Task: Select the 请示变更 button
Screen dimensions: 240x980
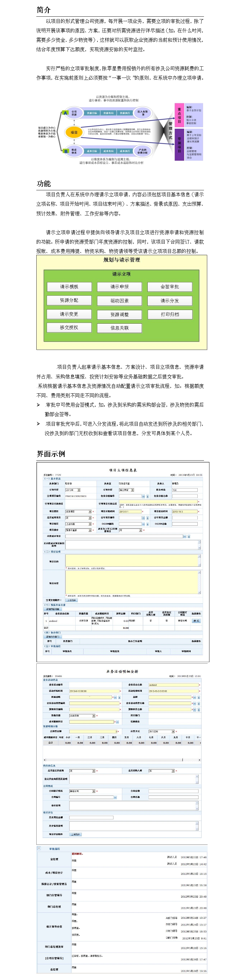Action: pos(69,314)
